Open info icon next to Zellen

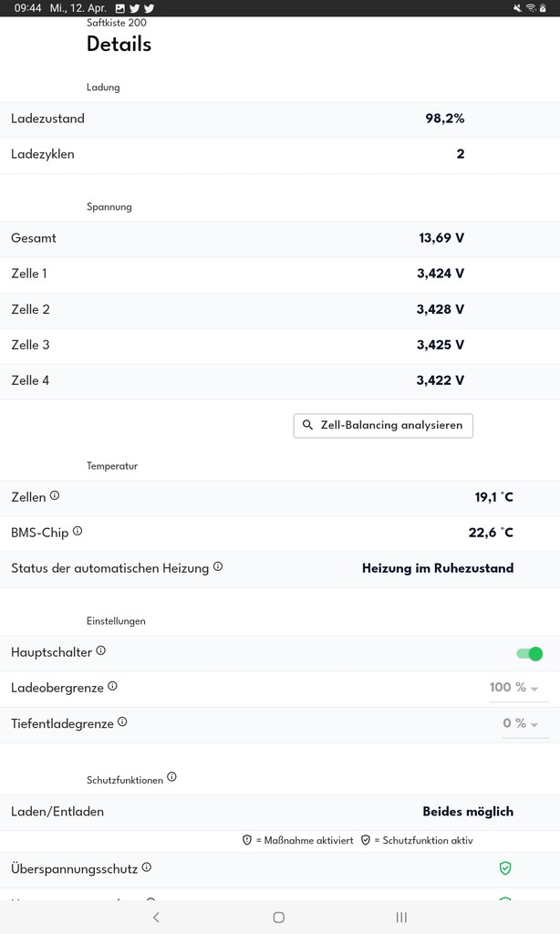[55, 495]
